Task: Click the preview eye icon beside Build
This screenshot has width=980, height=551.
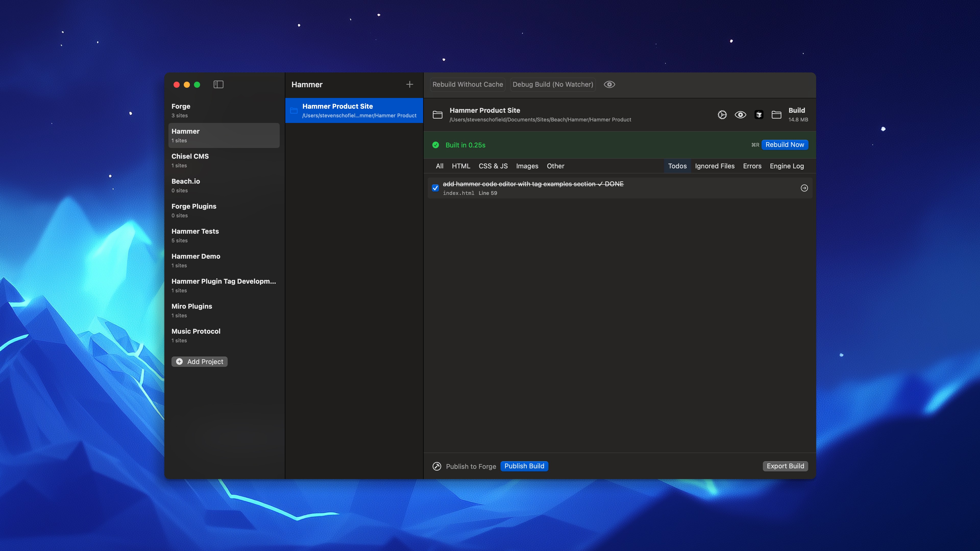Action: 740,115
